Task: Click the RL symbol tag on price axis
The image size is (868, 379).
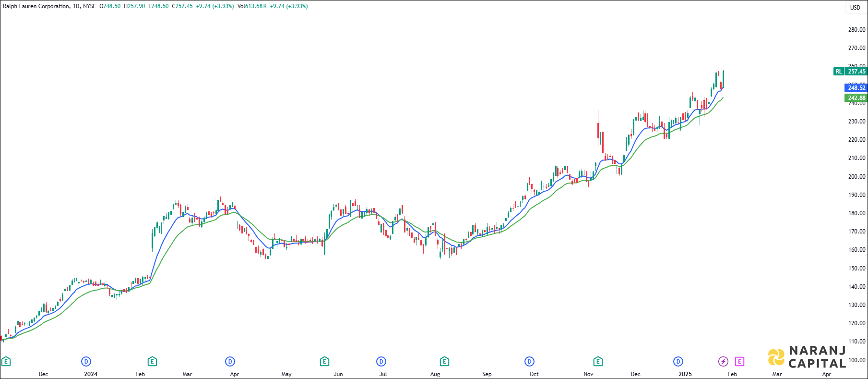Action: click(x=838, y=72)
